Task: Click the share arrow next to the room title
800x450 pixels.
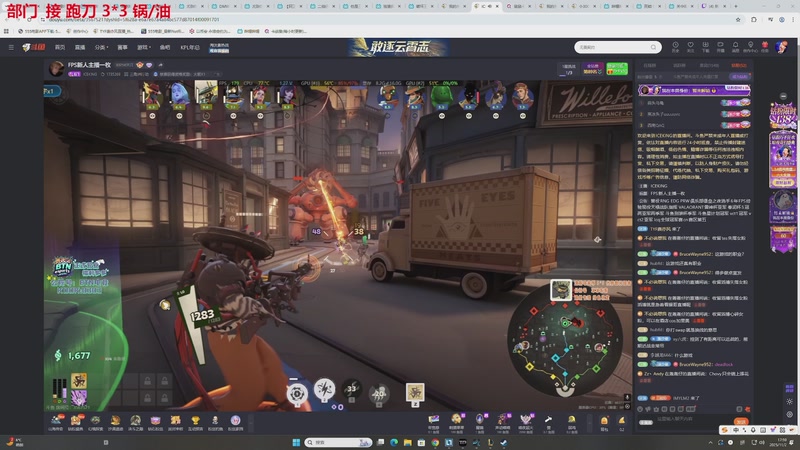Action: [160, 65]
